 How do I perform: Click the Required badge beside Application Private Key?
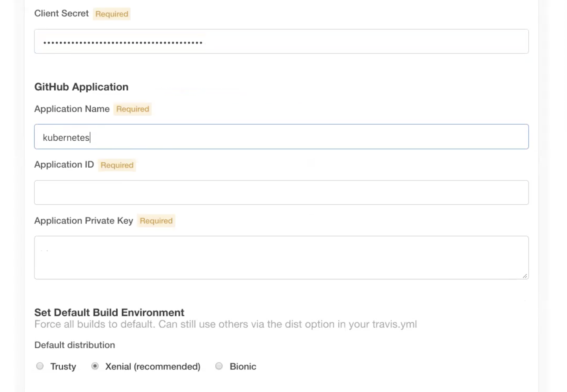[x=156, y=221]
